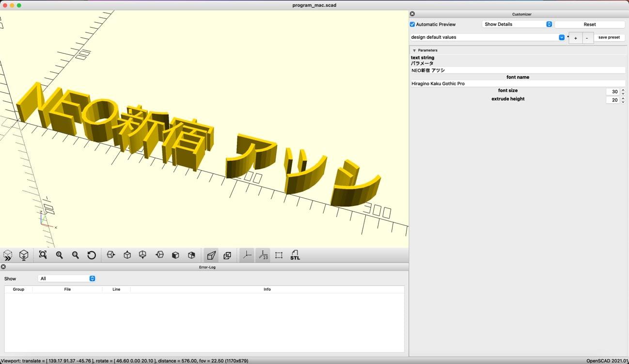Export model as STL

(295, 255)
